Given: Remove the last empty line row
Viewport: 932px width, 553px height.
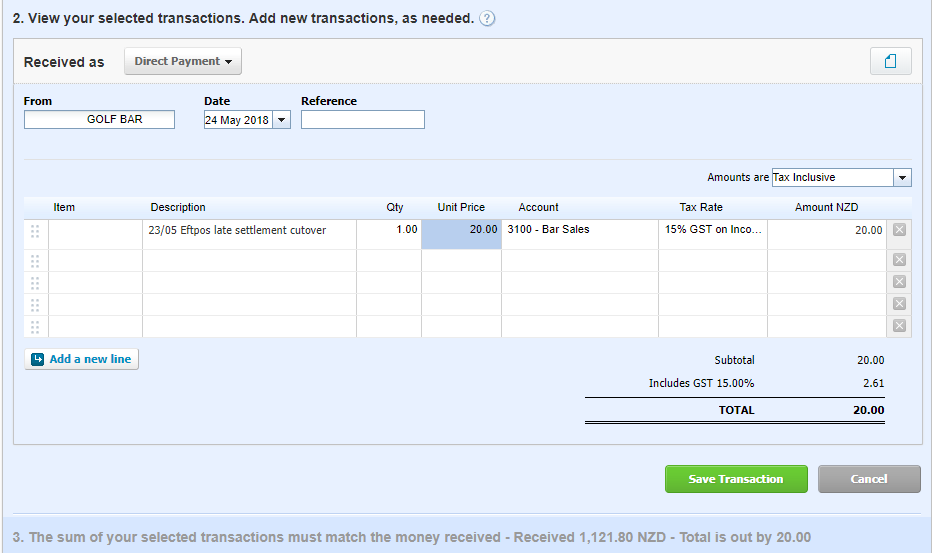Looking at the screenshot, I should pos(898,326).
